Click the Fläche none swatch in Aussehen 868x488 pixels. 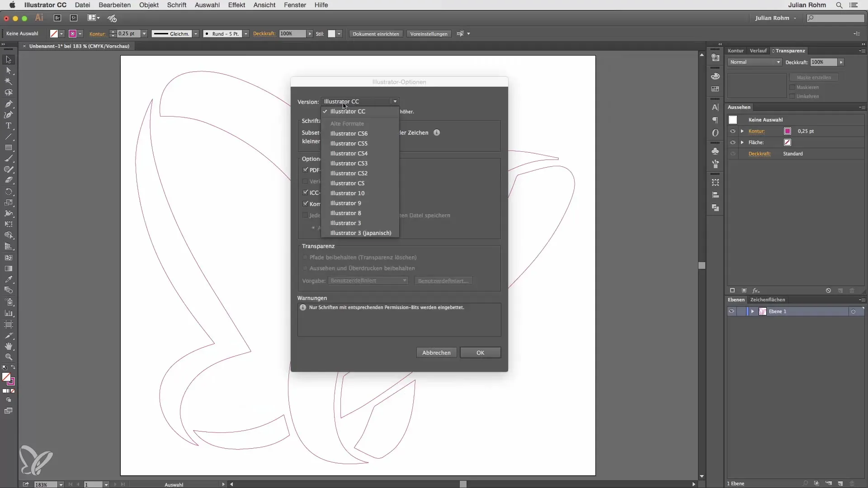tap(788, 142)
